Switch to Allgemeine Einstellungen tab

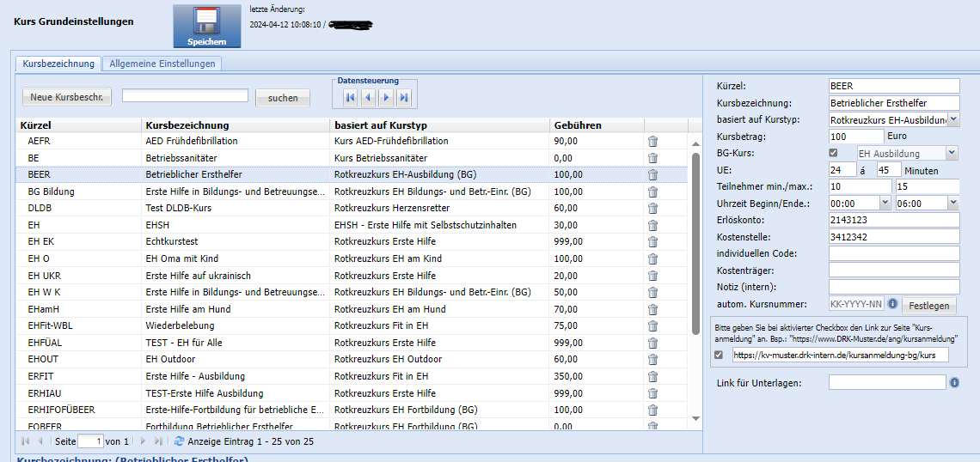pyautogui.click(x=162, y=64)
